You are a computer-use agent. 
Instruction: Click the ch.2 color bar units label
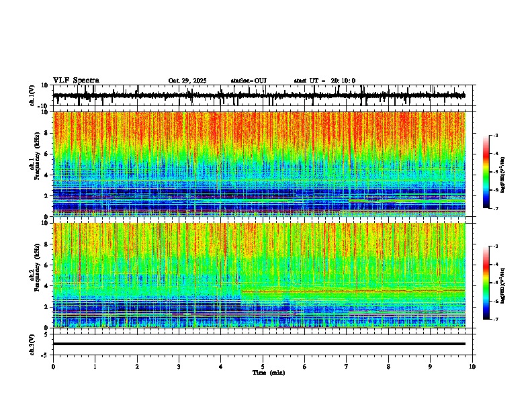point(503,285)
